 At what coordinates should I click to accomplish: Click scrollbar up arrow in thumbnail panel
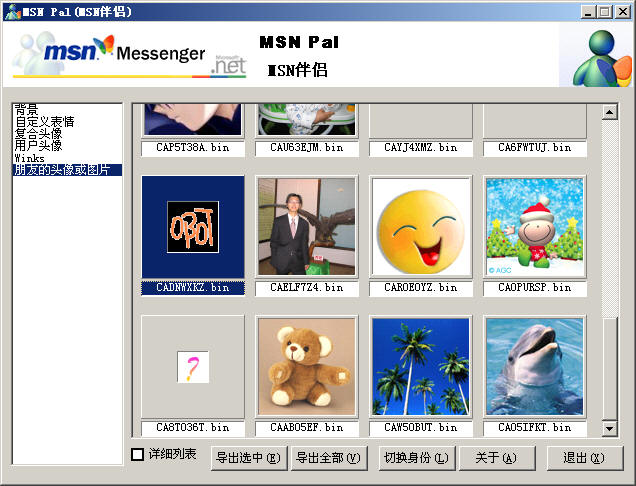[610, 112]
